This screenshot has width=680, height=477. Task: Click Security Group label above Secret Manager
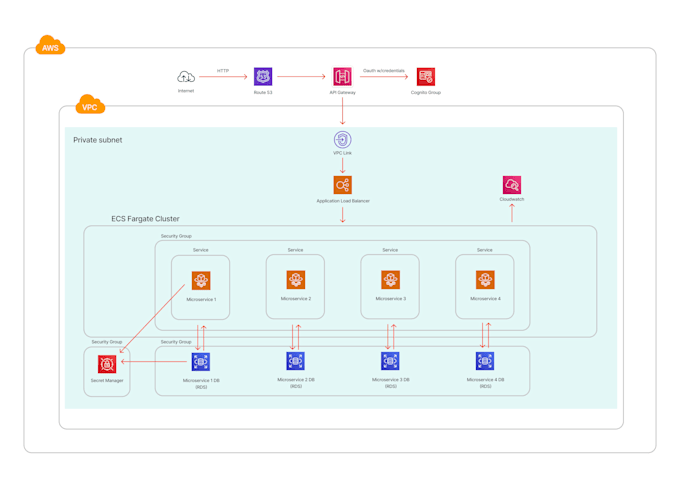point(107,342)
